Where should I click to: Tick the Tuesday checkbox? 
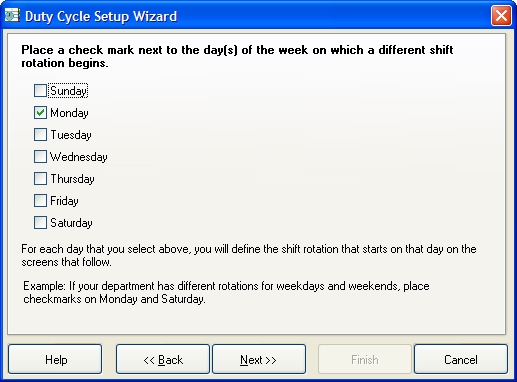pos(40,135)
